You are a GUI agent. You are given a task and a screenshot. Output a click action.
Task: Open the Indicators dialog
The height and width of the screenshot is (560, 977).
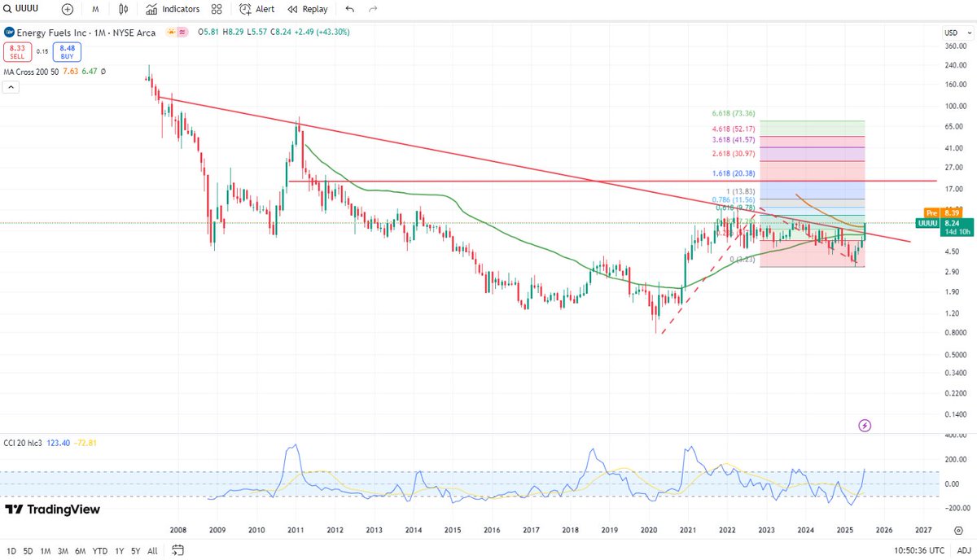[173, 9]
